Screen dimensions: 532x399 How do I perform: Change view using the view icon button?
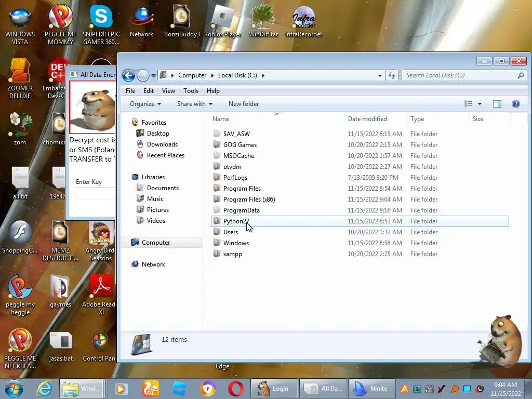click(469, 104)
